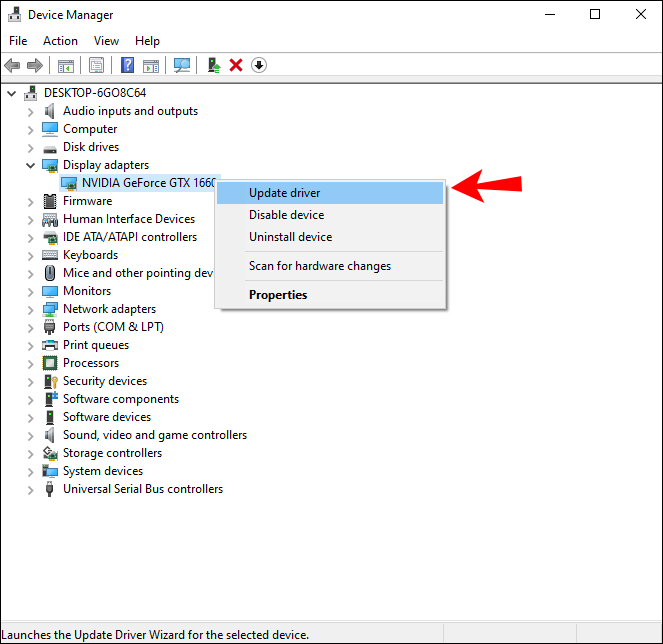Click the Computer category monitor icon
The height and width of the screenshot is (644, 663).
50,129
